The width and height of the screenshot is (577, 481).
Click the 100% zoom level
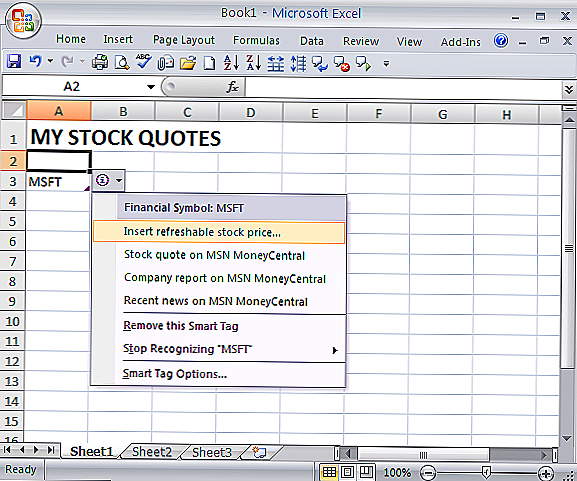click(x=397, y=473)
